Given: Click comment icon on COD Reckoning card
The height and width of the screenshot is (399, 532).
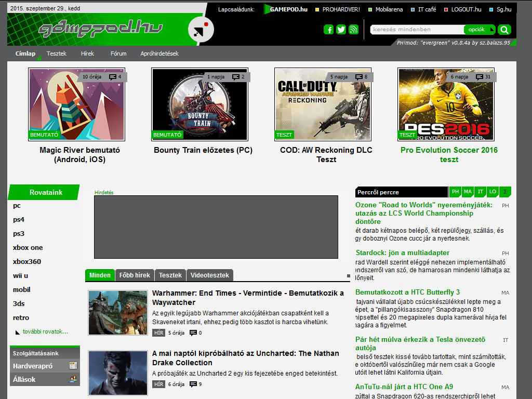Looking at the screenshot, I should pyautogui.click(x=359, y=77).
